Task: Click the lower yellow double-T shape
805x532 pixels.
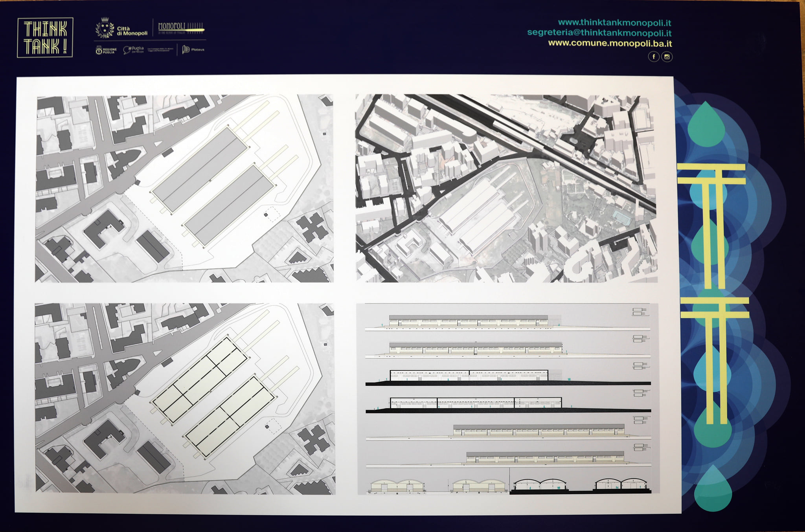Action: tap(715, 361)
